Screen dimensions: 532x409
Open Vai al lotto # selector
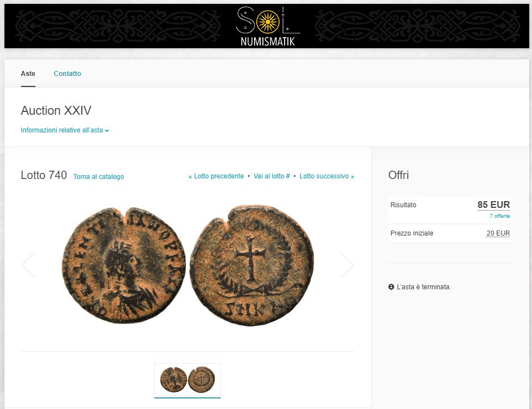click(272, 176)
